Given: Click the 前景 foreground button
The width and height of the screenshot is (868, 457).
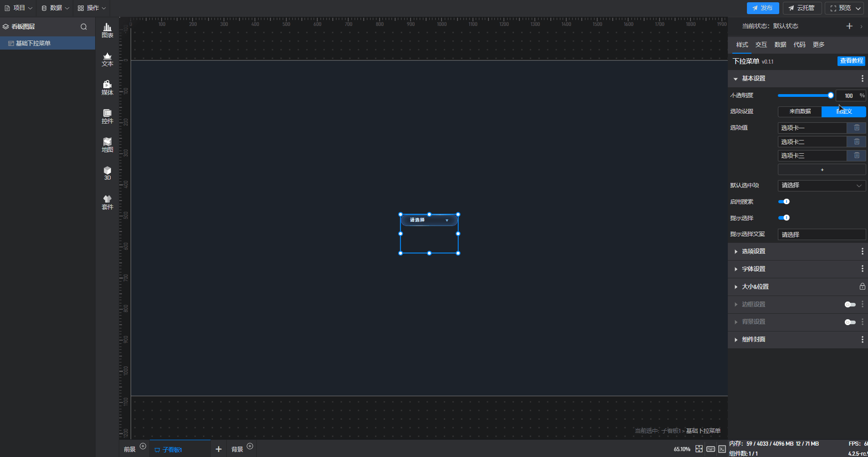Looking at the screenshot, I should click(130, 450).
